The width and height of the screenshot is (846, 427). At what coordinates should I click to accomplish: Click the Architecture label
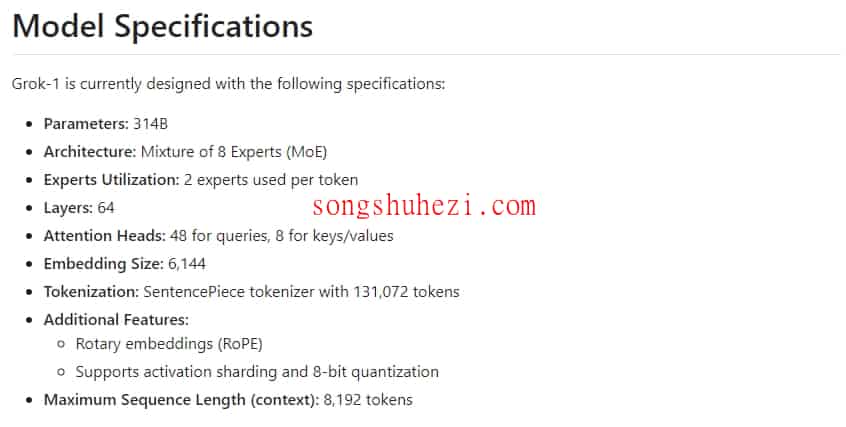tap(90, 152)
